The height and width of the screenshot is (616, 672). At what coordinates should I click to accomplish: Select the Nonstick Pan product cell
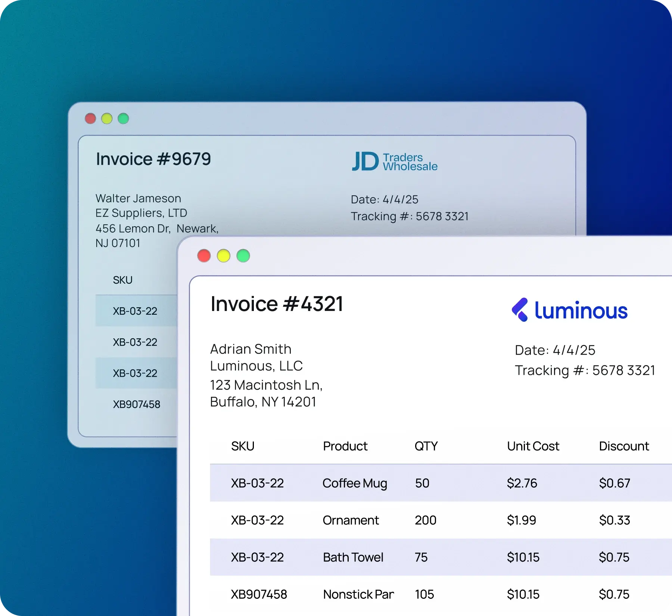(x=358, y=594)
